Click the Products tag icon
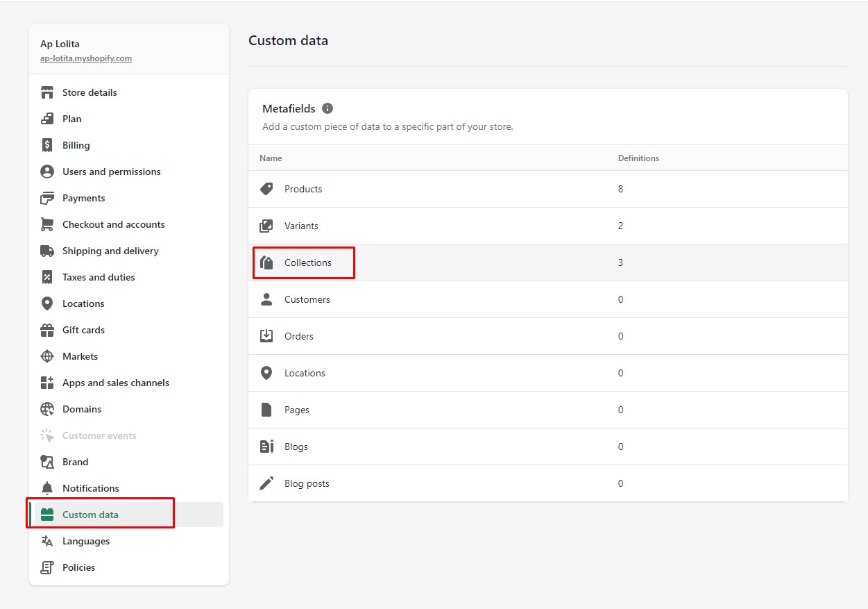868x609 pixels. pos(266,189)
